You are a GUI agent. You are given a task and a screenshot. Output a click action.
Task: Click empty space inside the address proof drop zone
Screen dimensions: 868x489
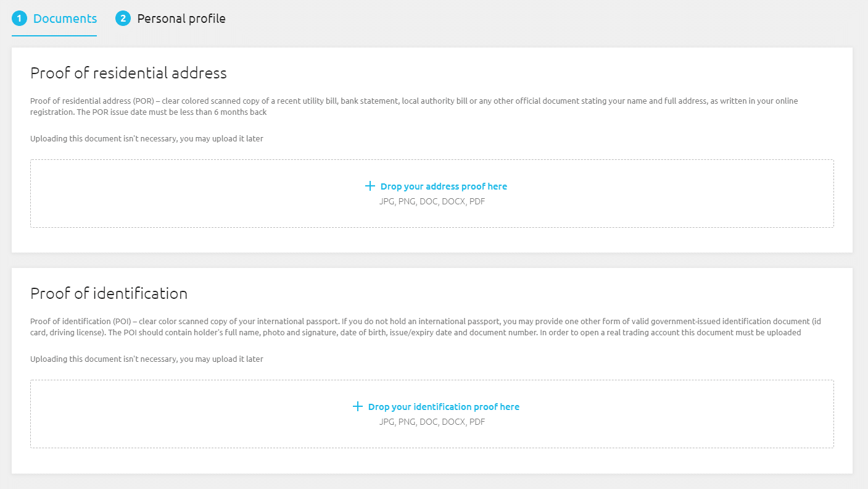pyautogui.click(x=185, y=194)
